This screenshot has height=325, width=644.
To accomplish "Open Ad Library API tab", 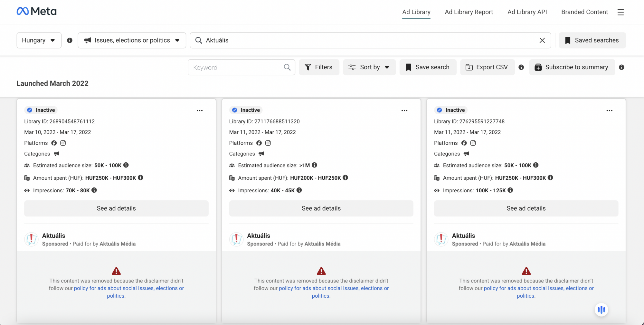I will (x=527, y=12).
